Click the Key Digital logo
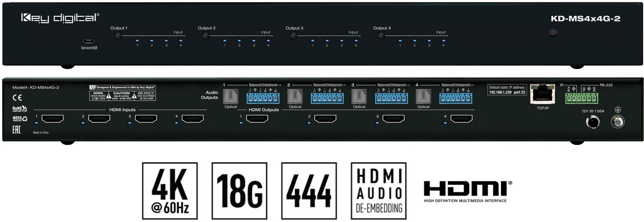 coord(60,18)
